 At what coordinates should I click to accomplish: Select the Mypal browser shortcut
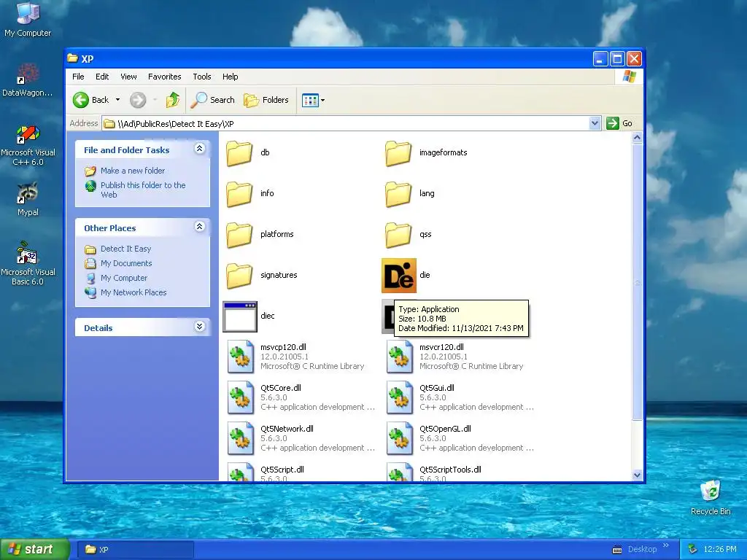(x=28, y=199)
